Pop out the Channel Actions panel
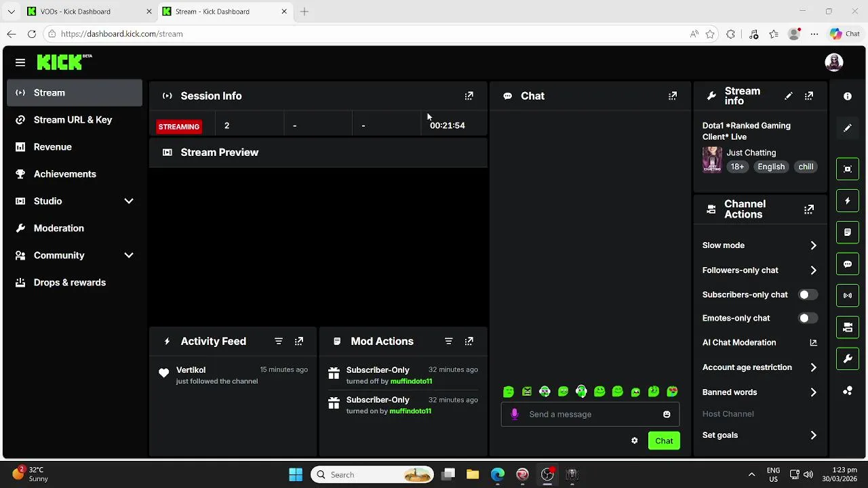Screen dimensions: 868x488 [x=808, y=209]
